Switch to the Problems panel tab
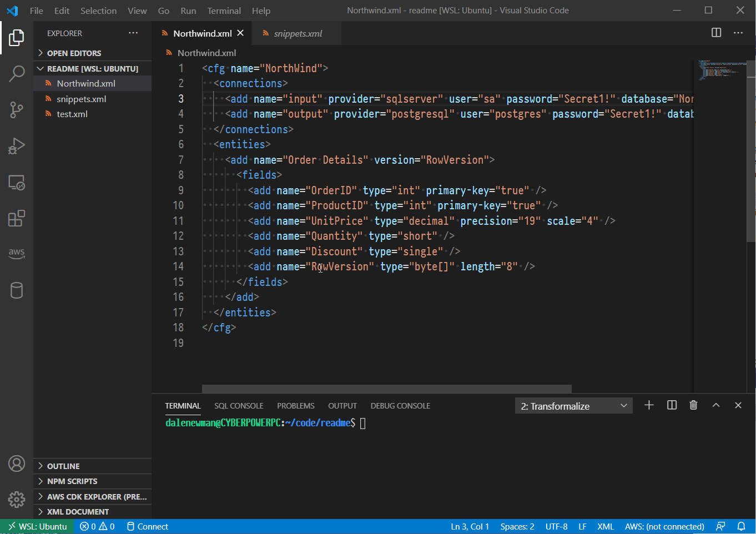Screen dimensions: 756x534 tap(296, 406)
